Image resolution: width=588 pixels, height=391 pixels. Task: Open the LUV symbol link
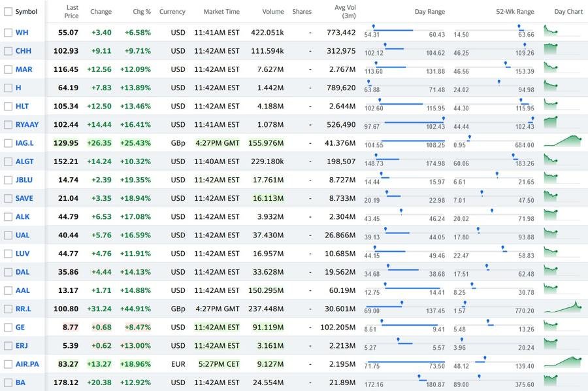click(x=22, y=254)
